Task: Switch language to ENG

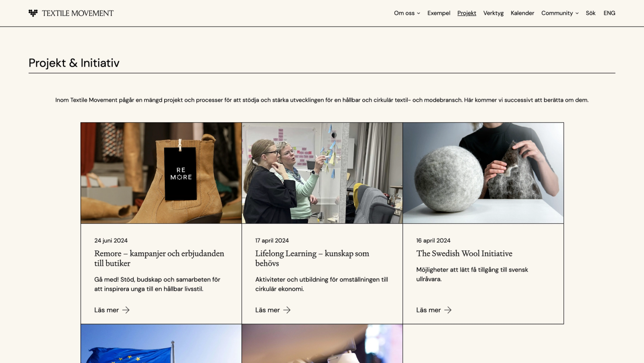Action: pos(609,13)
